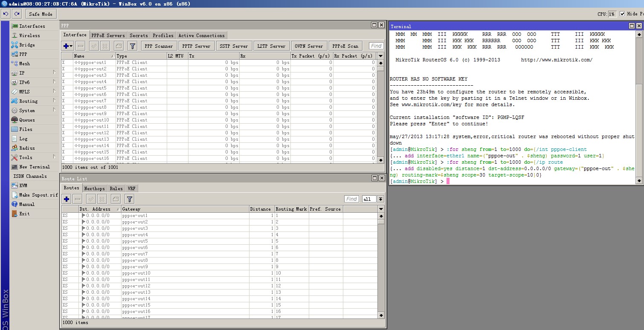Image resolution: width=644 pixels, height=330 pixels.
Task: Open the Log sidebar item
Action: (x=23, y=139)
